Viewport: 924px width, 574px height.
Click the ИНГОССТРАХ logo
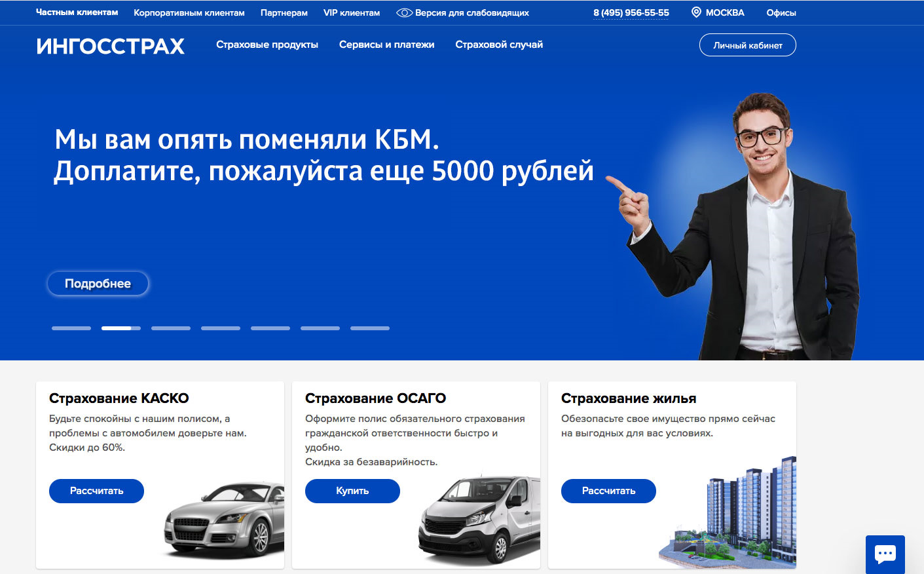[x=111, y=46]
